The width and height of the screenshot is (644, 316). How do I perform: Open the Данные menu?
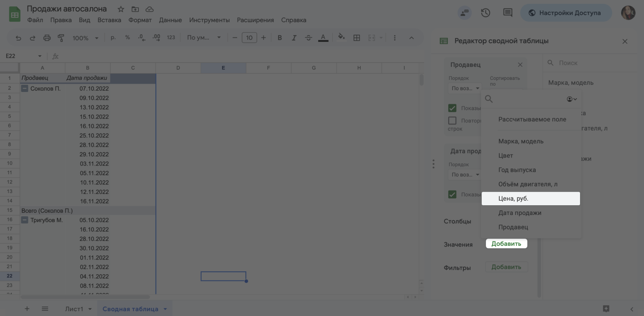click(x=170, y=20)
